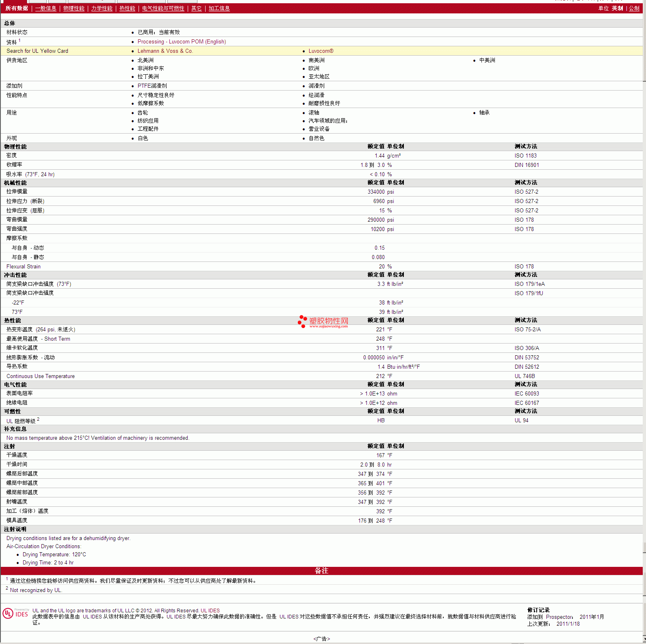Click the Drying Temperature: 120°C bullet
This screenshot has width=646, height=644.
pos(54,555)
